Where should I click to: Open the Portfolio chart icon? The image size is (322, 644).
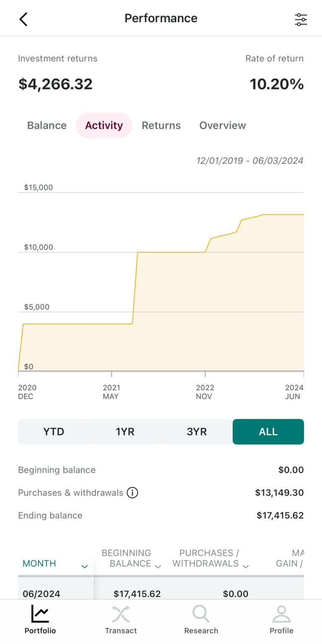tap(40, 615)
